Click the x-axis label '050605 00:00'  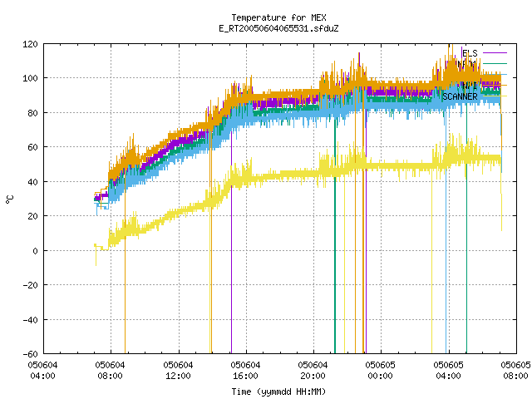click(381, 371)
